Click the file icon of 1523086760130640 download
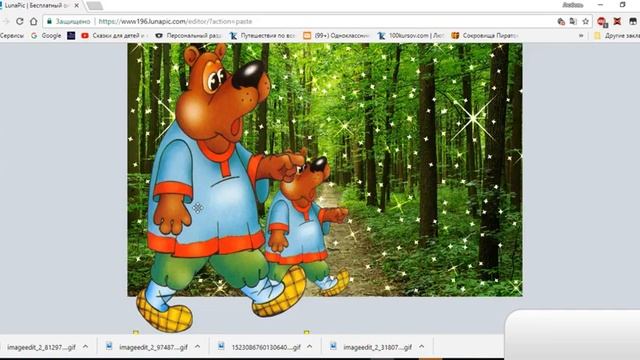Image resolution: width=640 pixels, height=360 pixels. 221,347
